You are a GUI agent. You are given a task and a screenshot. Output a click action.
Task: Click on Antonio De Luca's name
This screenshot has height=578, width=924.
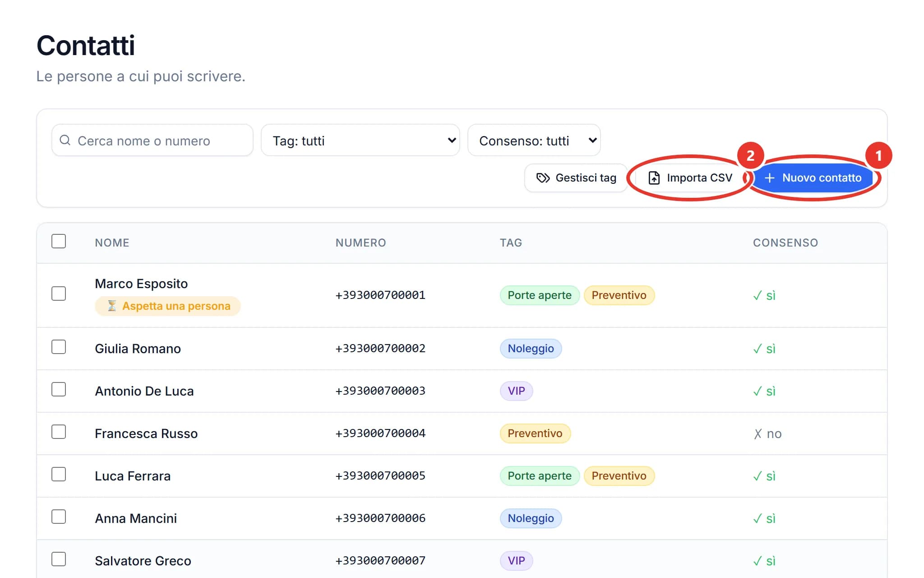pos(144,391)
